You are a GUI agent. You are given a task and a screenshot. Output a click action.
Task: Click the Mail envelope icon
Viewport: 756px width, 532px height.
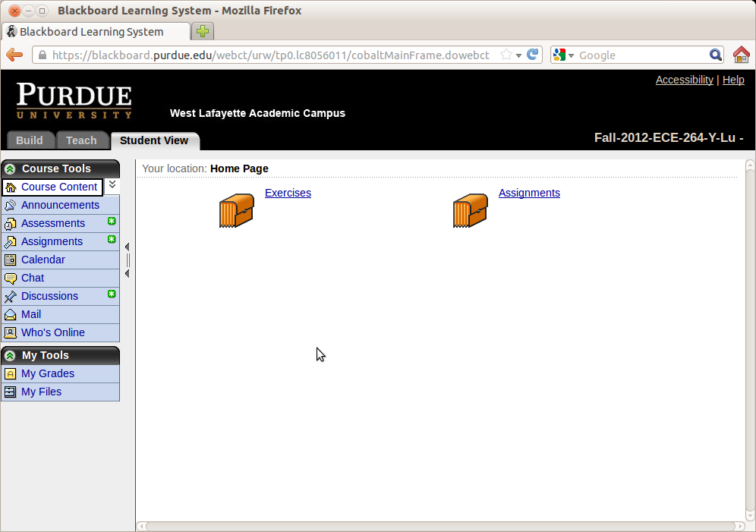click(x=11, y=315)
